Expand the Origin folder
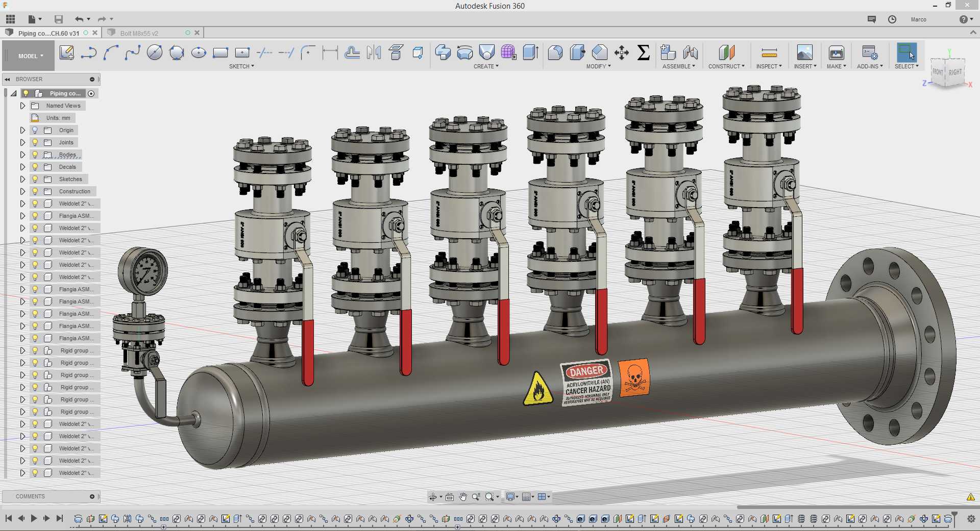Image resolution: width=980 pixels, height=531 pixels. pos(22,130)
